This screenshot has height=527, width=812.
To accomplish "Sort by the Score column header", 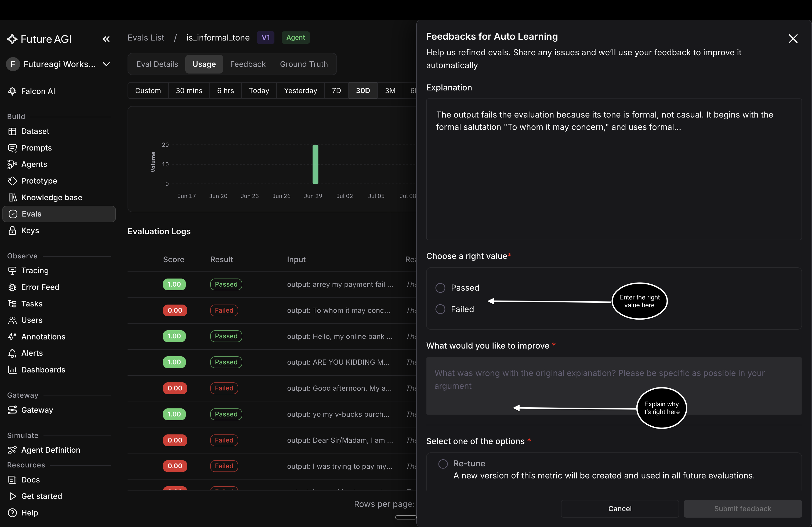I will [174, 259].
